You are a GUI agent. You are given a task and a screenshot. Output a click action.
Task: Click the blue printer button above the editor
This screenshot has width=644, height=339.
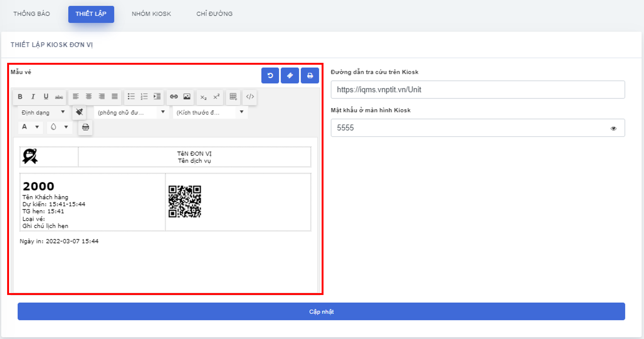pyautogui.click(x=310, y=76)
